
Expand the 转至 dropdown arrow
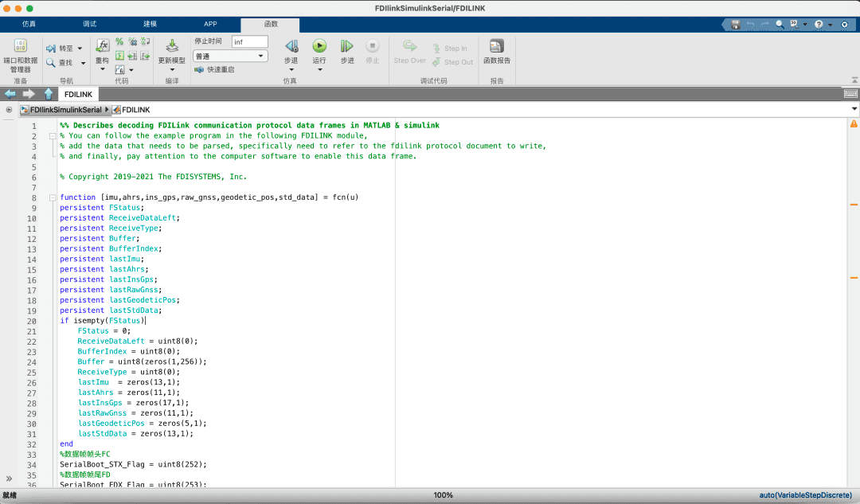[80, 49]
